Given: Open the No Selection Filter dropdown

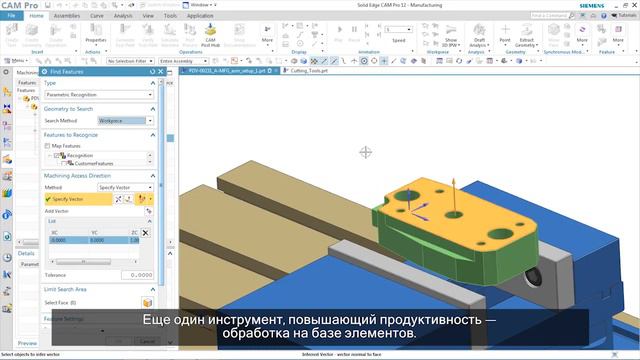Looking at the screenshot, I should (x=130, y=61).
